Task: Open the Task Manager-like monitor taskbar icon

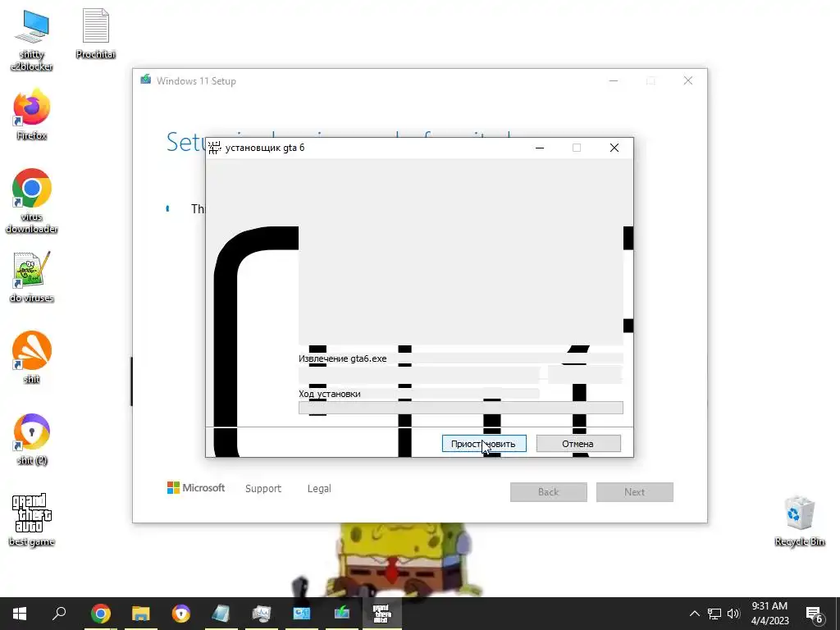Action: pyautogui.click(x=262, y=614)
